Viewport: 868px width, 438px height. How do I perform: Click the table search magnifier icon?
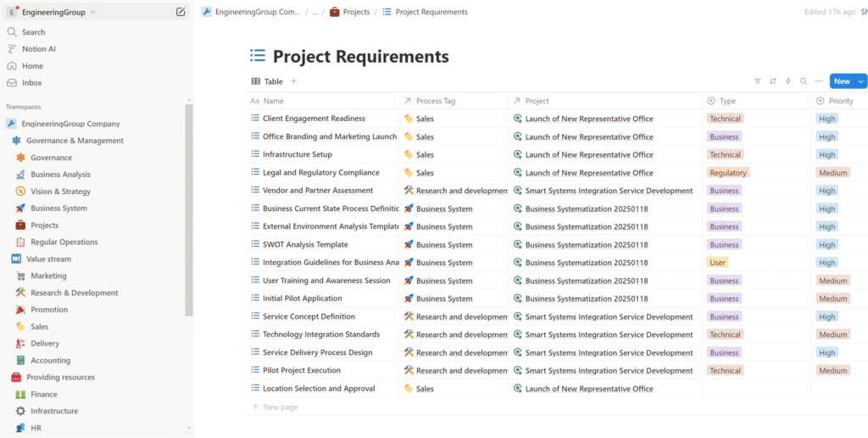(x=804, y=81)
